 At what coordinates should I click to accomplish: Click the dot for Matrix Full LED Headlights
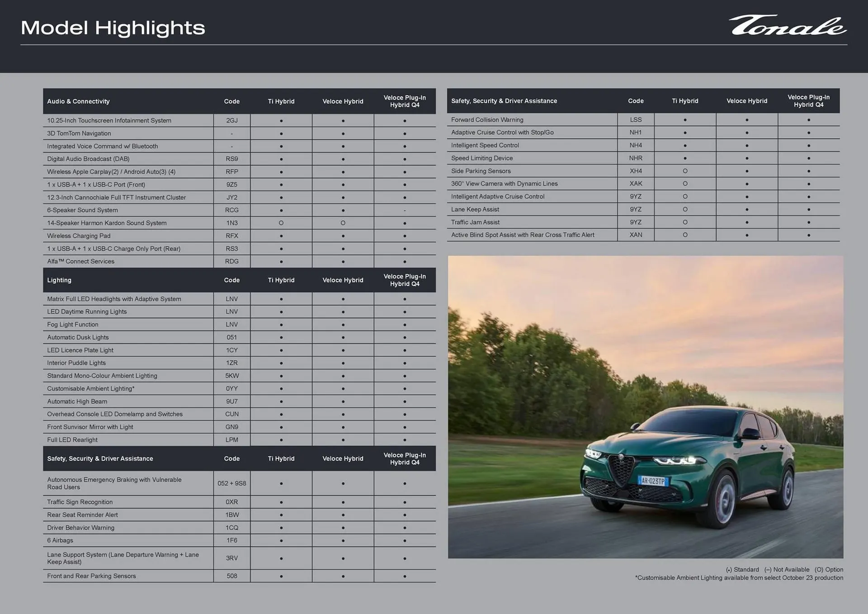coord(281,299)
